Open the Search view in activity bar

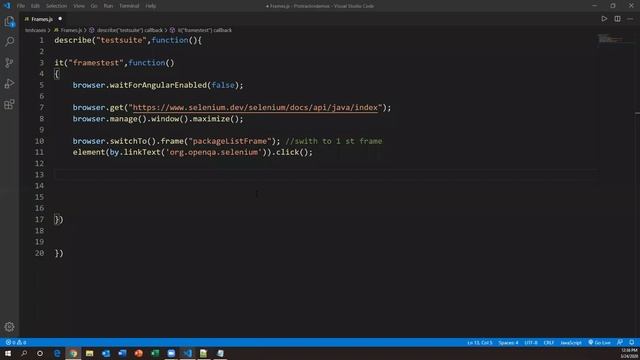tap(9, 42)
